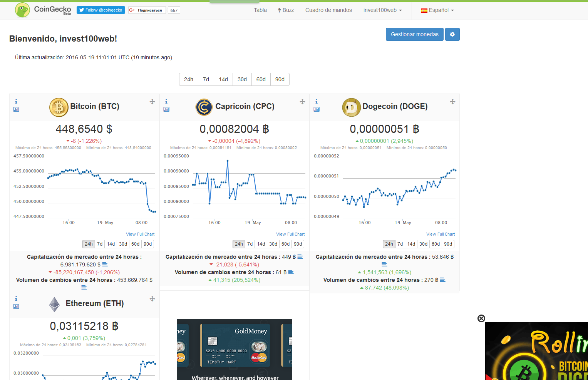Open Bitcoin info panel via the i icon

(x=16, y=101)
